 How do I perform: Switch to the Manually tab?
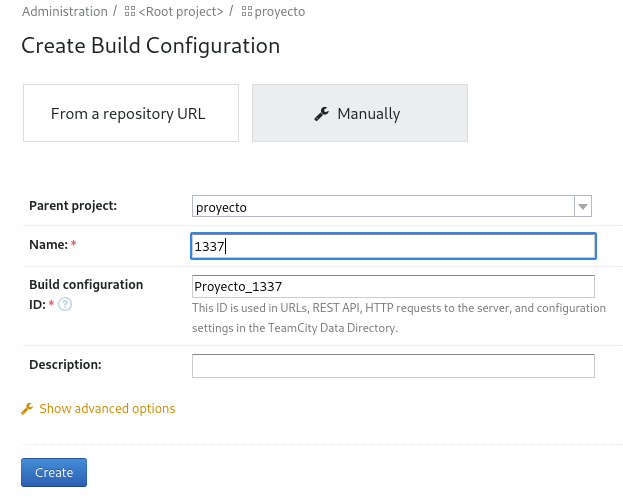(360, 113)
